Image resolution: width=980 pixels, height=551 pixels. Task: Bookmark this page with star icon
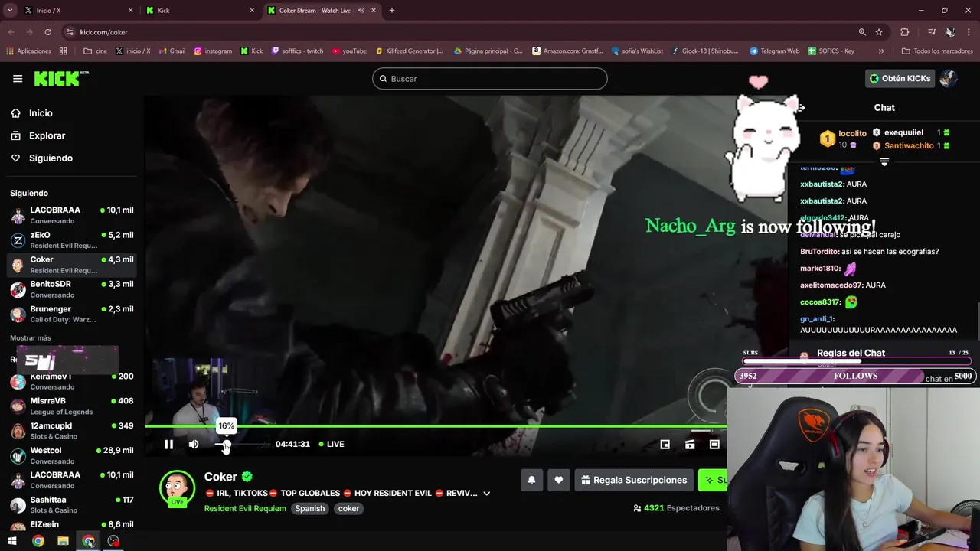click(x=879, y=32)
